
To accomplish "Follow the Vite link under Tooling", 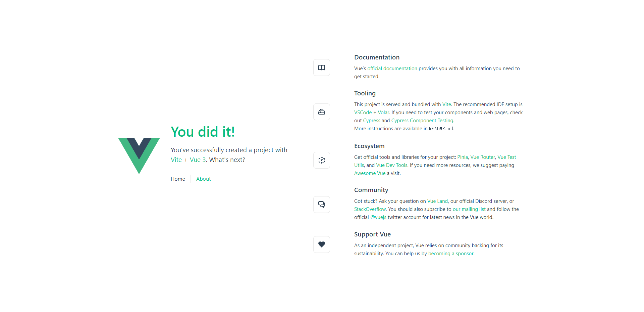I will click(446, 104).
